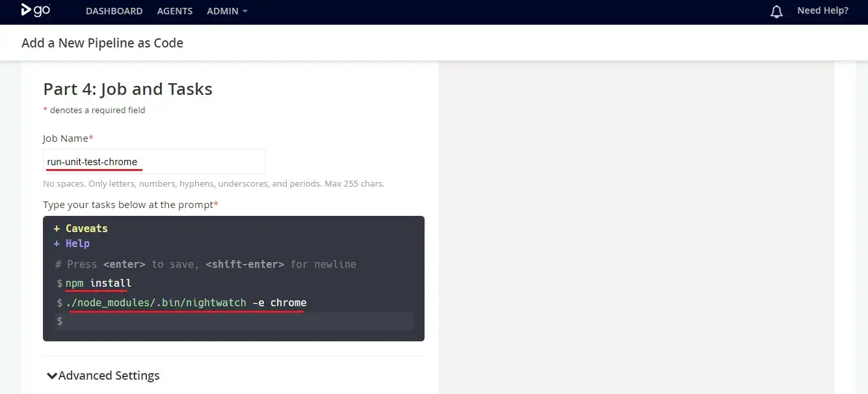Click the Job Name naming rules hint text
Screen dimensions: 868x394
pos(213,184)
